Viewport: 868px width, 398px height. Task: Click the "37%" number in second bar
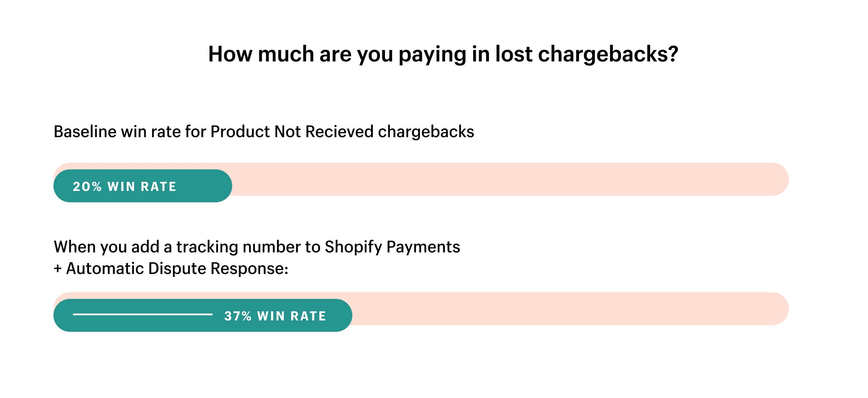tap(238, 316)
